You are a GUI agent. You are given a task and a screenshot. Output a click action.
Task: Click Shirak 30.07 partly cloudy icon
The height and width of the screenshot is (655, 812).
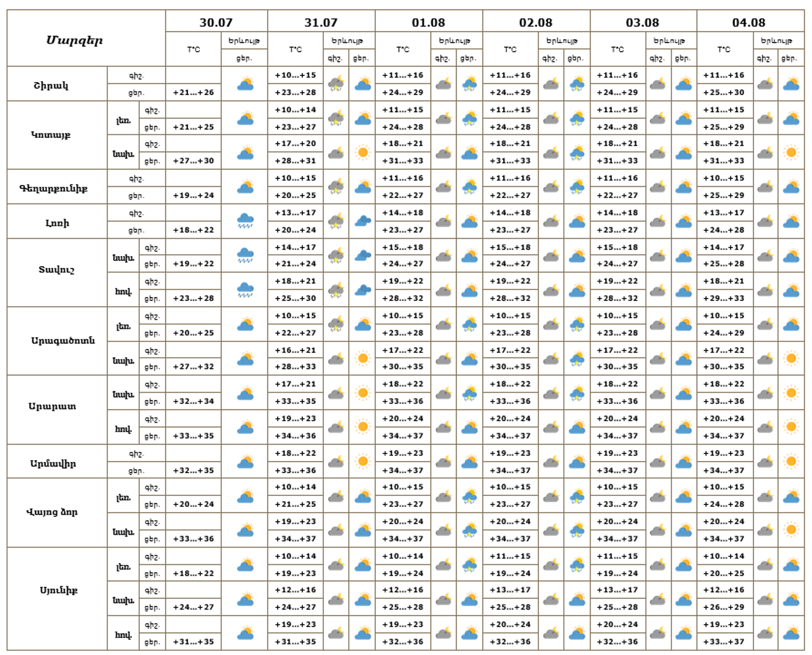[x=245, y=84]
